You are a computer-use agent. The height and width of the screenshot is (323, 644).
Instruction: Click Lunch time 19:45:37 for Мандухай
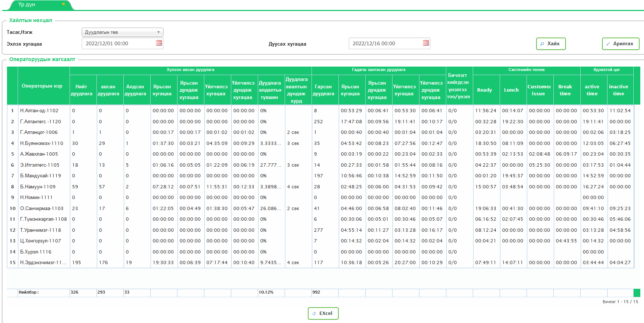coord(513,176)
